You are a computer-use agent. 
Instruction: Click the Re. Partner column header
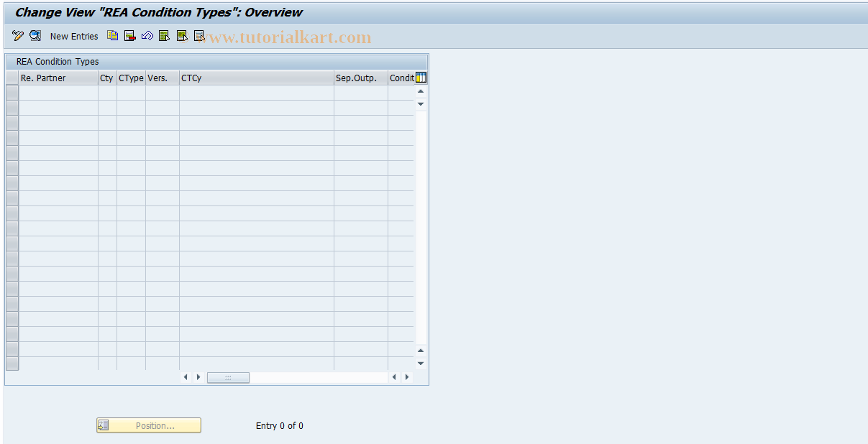[x=58, y=78]
